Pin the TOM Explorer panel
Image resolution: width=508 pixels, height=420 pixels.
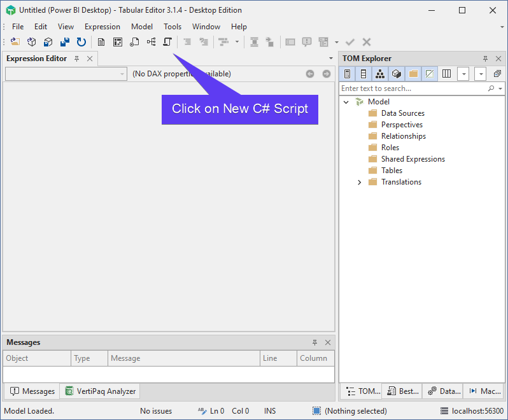(x=485, y=59)
